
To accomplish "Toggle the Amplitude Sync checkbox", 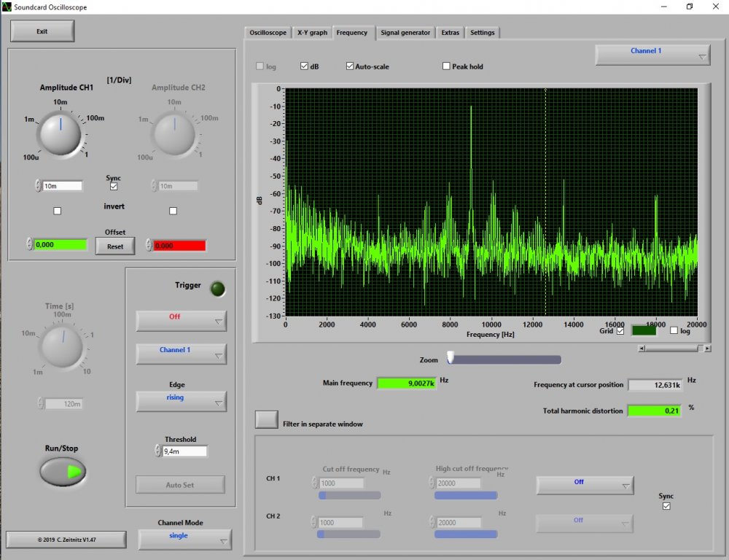I will coord(114,186).
